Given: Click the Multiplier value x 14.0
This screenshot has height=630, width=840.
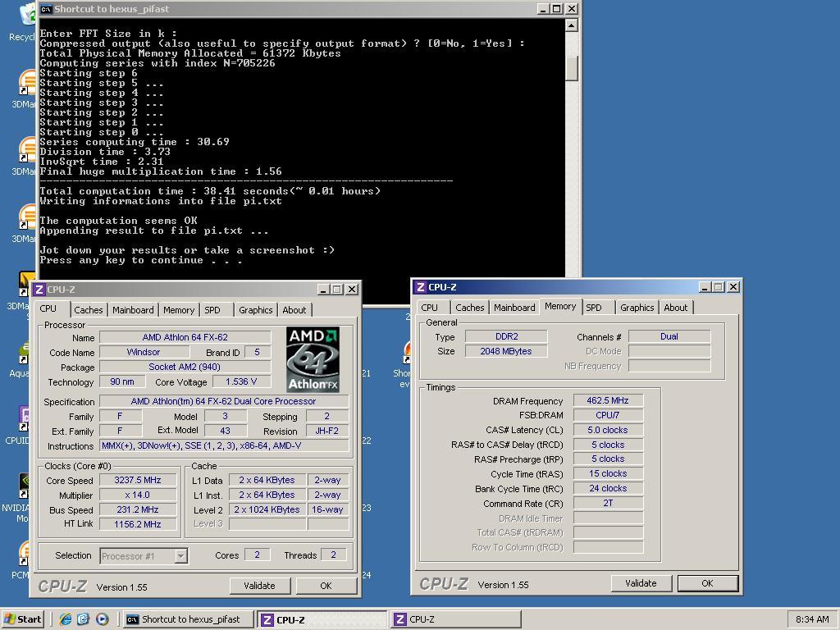Looking at the screenshot, I should 138,495.
